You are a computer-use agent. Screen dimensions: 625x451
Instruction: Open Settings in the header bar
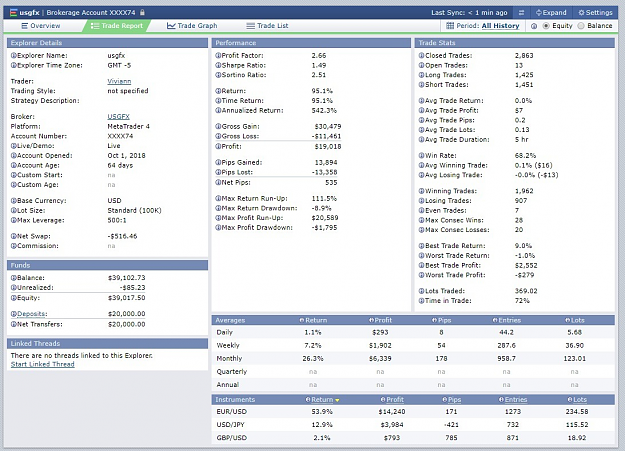click(x=595, y=12)
